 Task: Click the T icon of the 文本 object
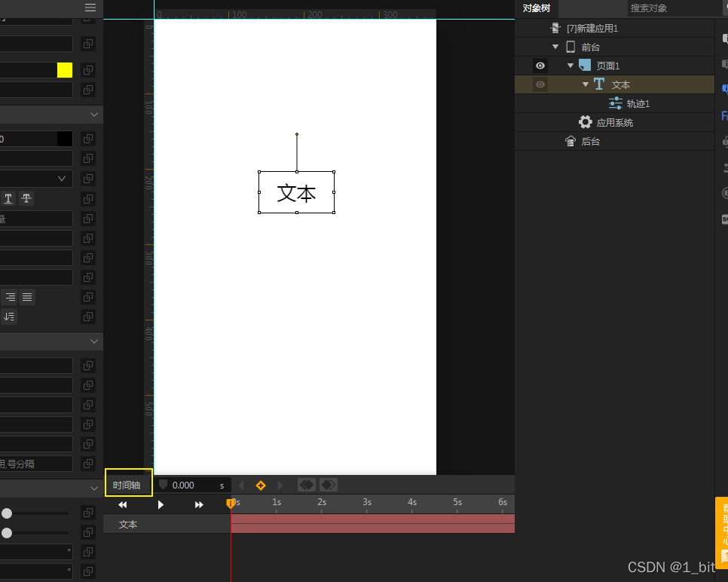[599, 84]
